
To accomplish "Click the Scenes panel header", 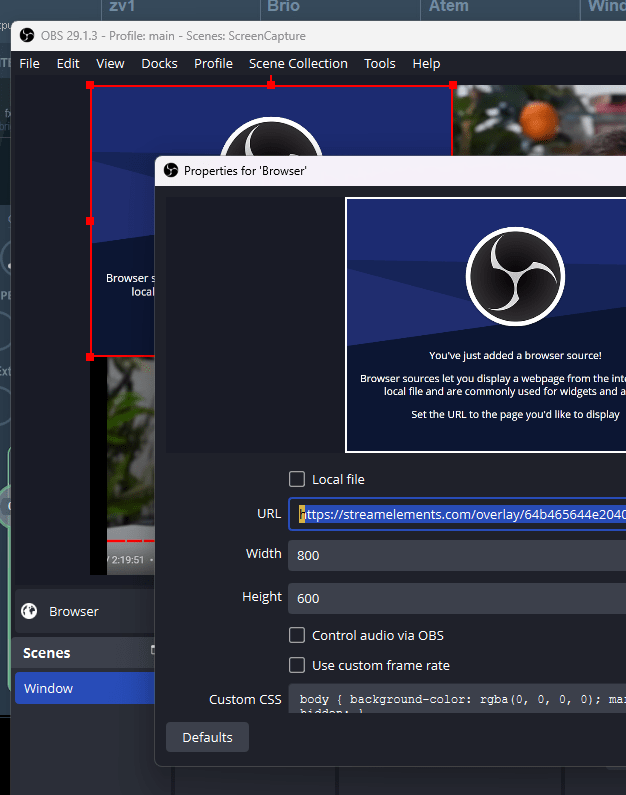I will click(85, 653).
